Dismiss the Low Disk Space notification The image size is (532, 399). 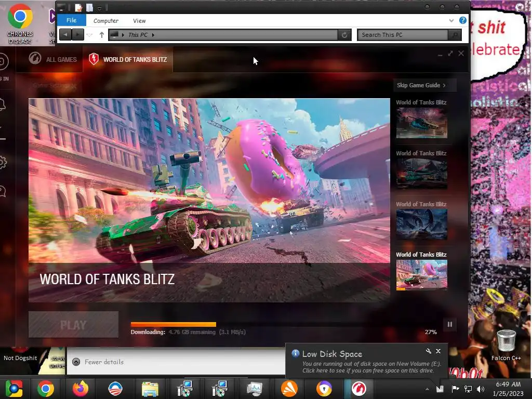438,351
